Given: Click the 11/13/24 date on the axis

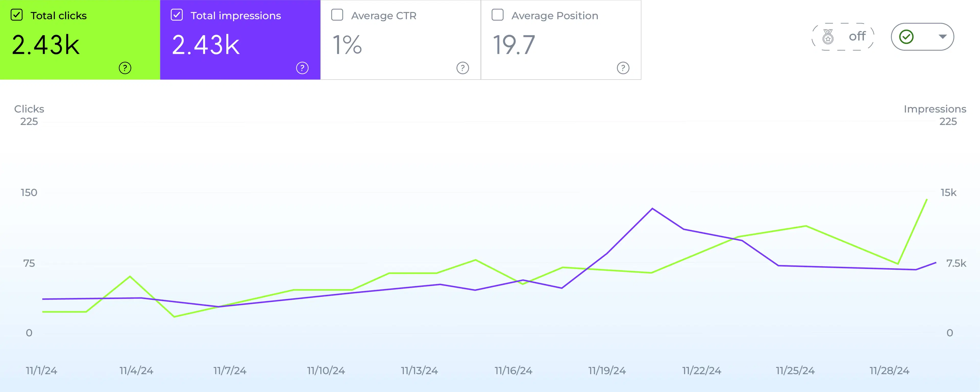Looking at the screenshot, I should (420, 371).
